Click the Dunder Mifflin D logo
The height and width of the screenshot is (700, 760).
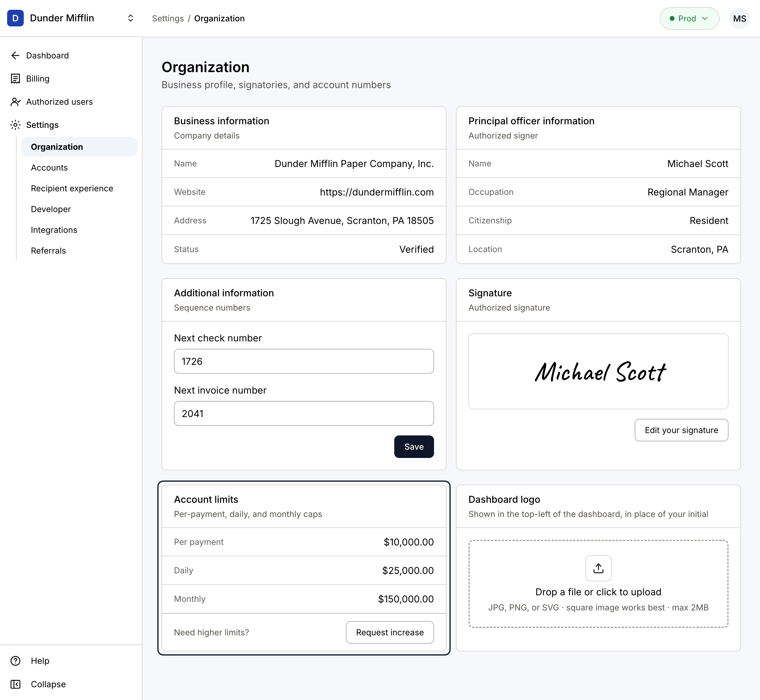15,18
